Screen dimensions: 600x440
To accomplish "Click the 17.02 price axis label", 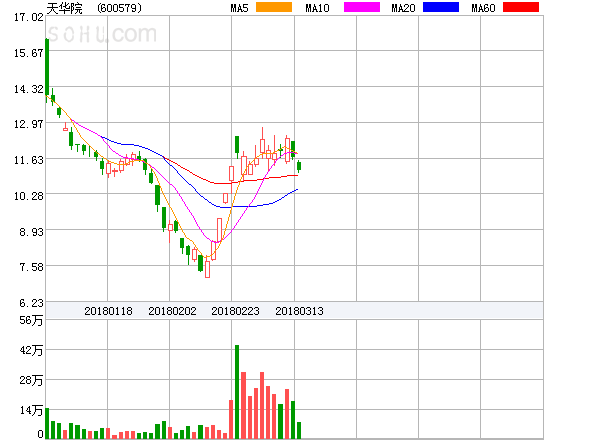I will 29,17.
